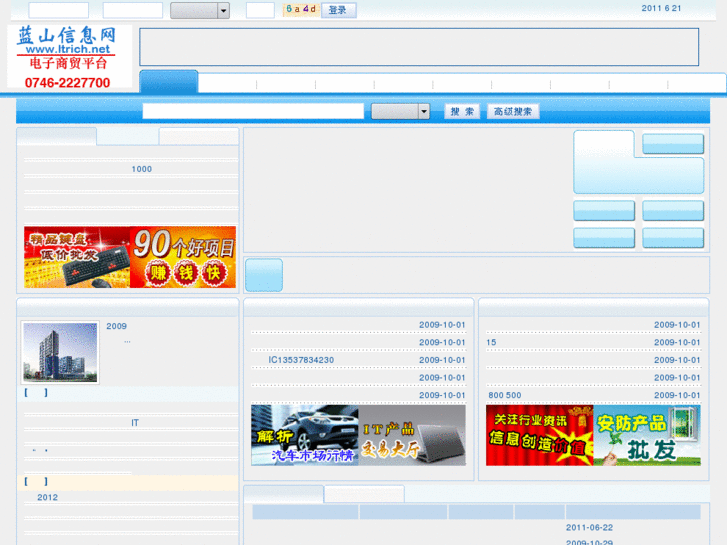This screenshot has width=727, height=545.
Task: Focus the main search text box
Action: tap(253, 111)
